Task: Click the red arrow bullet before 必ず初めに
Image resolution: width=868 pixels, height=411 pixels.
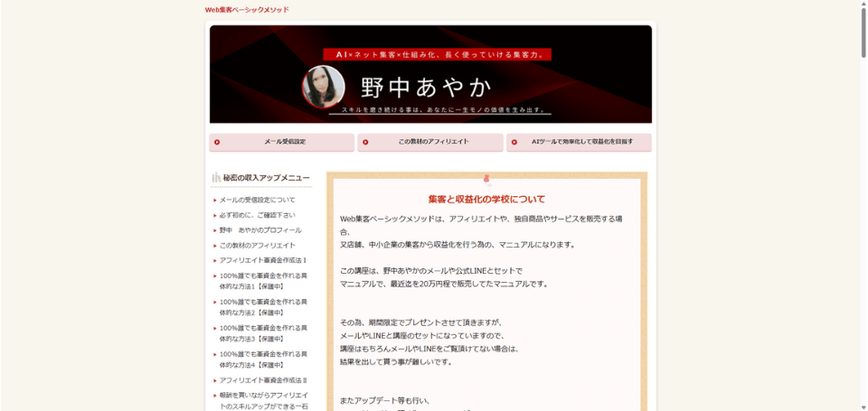Action: tap(215, 215)
